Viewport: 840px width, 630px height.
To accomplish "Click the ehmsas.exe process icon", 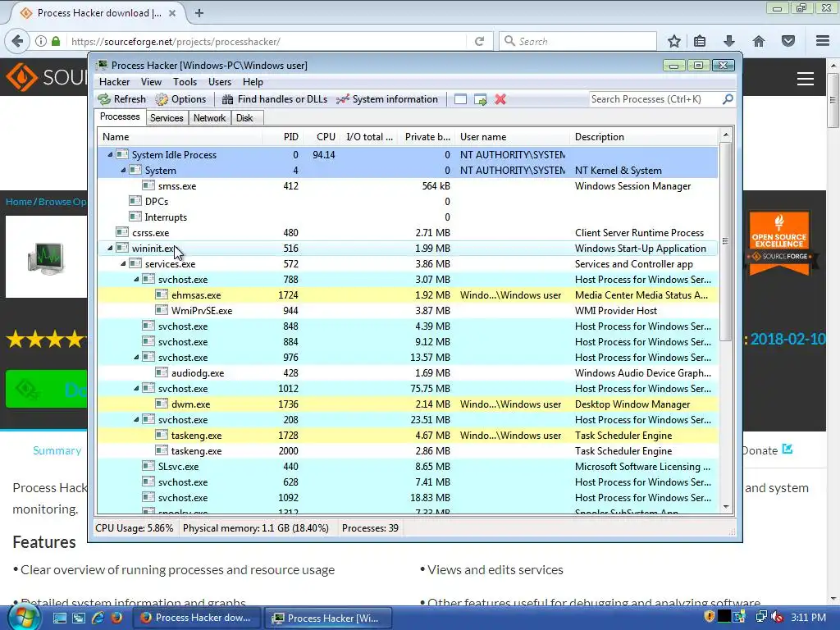I will click(x=162, y=294).
